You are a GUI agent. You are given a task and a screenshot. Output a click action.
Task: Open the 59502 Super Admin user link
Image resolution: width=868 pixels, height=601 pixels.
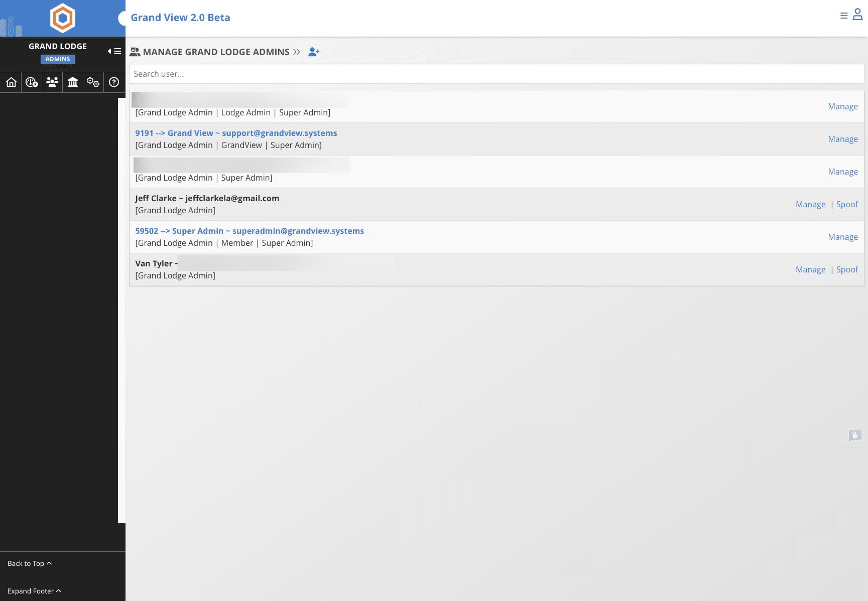coord(250,231)
